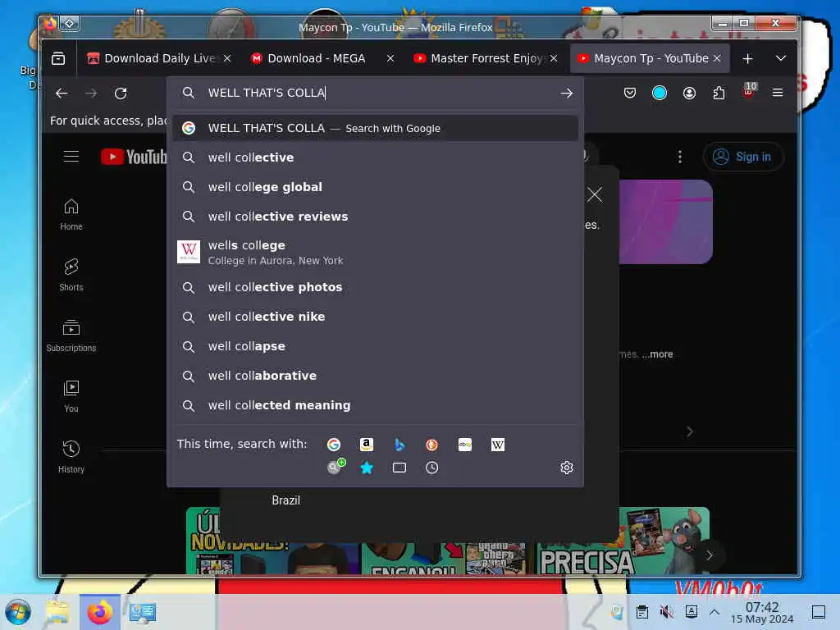Click the go arrow in the URL bar
Screen dimensions: 840x630
click(x=566, y=94)
